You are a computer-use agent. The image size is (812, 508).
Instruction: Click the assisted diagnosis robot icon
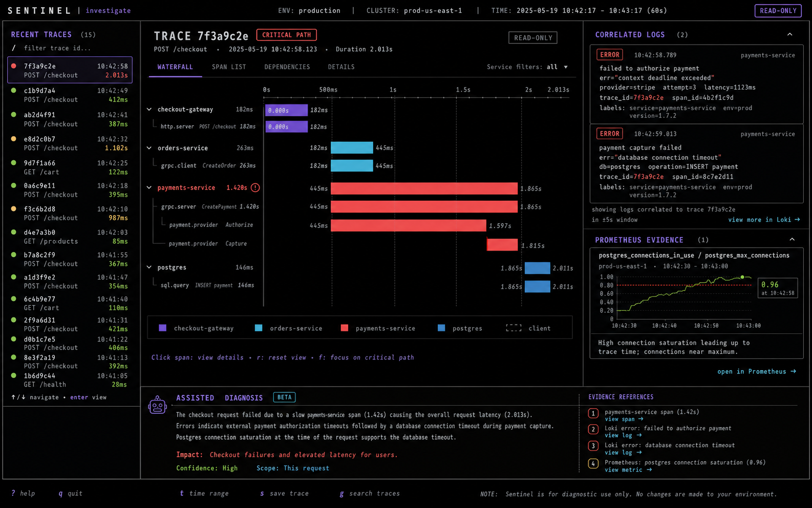pyautogui.click(x=157, y=405)
